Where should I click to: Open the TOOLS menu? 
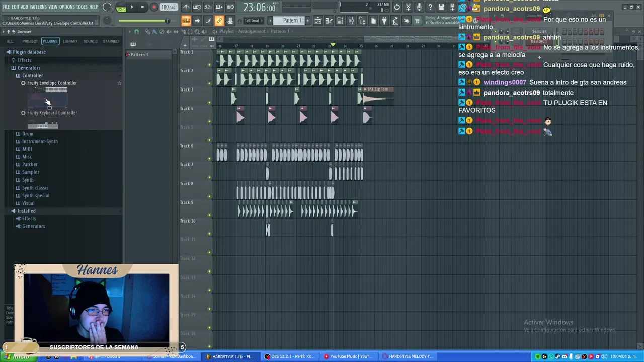[x=82, y=7]
